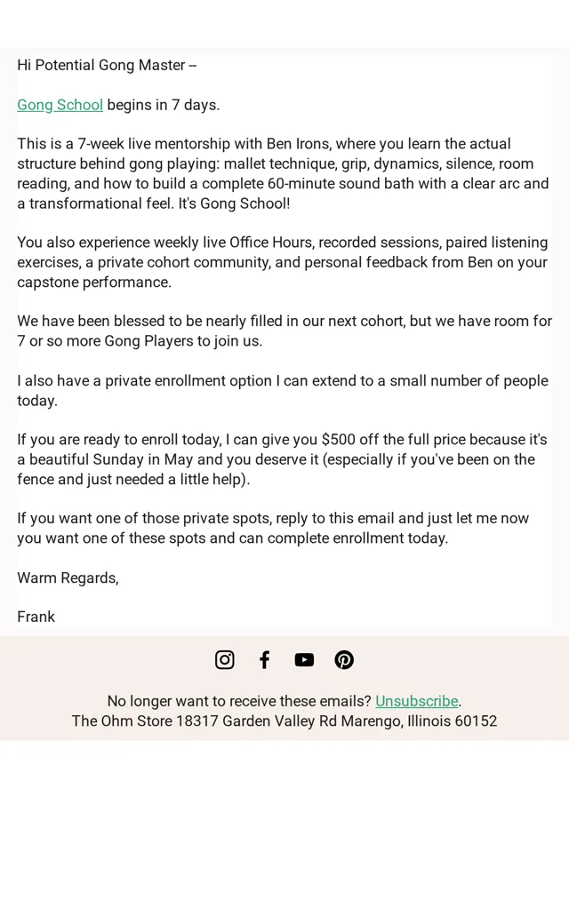The height and width of the screenshot is (924, 569).
Task: Click the 'begins in 7 days' text
Action: coord(164,105)
